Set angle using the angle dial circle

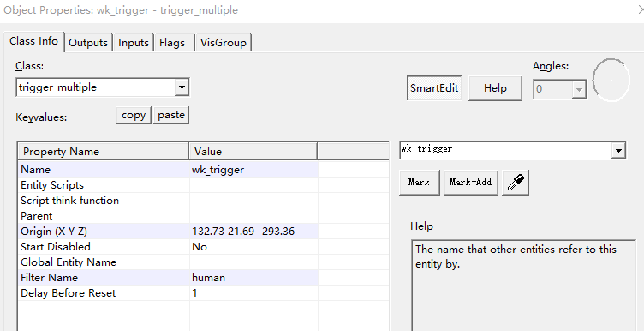pos(611,80)
